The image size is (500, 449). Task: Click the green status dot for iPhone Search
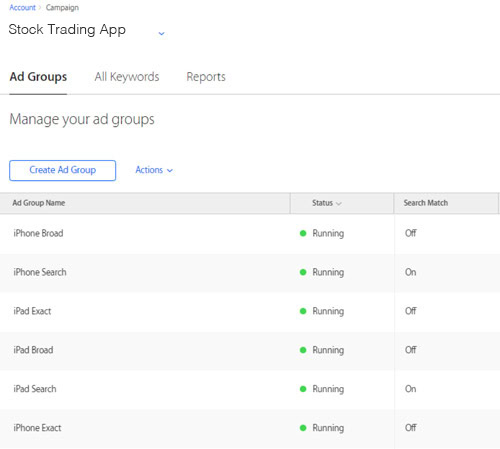point(303,272)
